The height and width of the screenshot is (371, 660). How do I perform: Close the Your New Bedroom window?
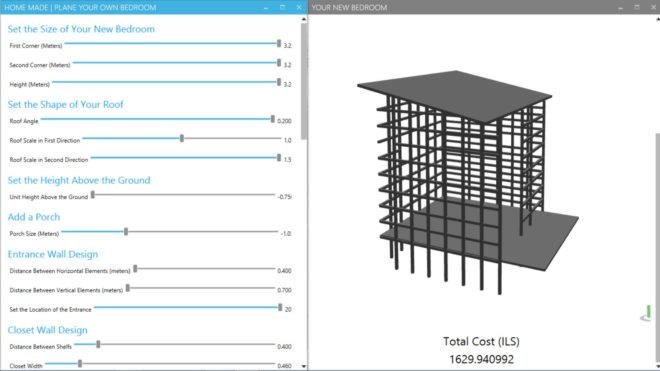click(653, 7)
